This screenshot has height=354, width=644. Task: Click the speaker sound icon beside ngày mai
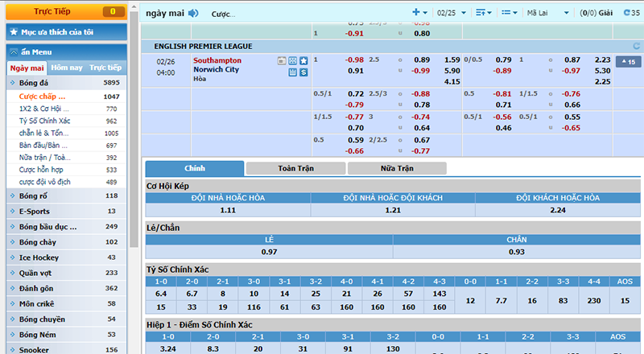(193, 13)
